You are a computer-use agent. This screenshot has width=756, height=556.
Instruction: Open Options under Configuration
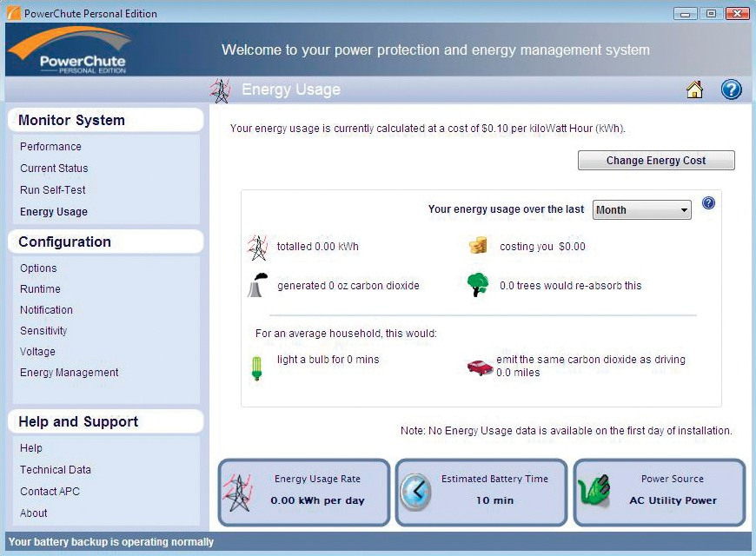click(x=38, y=268)
